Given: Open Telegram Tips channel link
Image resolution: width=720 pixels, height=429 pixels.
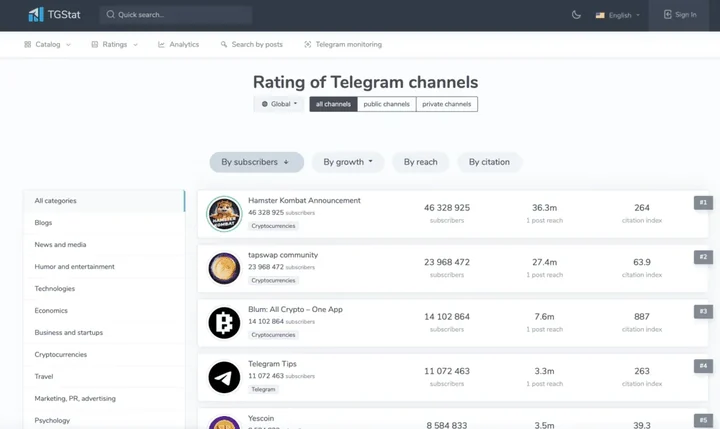Looking at the screenshot, I should [272, 364].
